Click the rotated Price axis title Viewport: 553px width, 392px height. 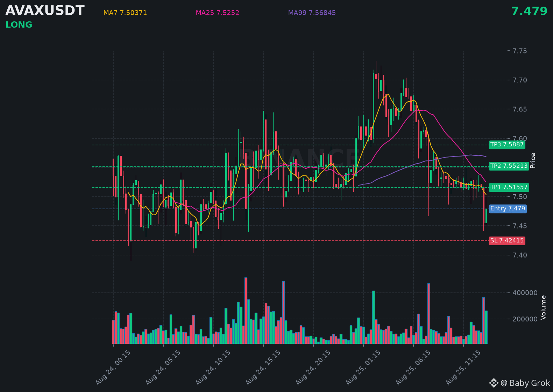click(533, 161)
